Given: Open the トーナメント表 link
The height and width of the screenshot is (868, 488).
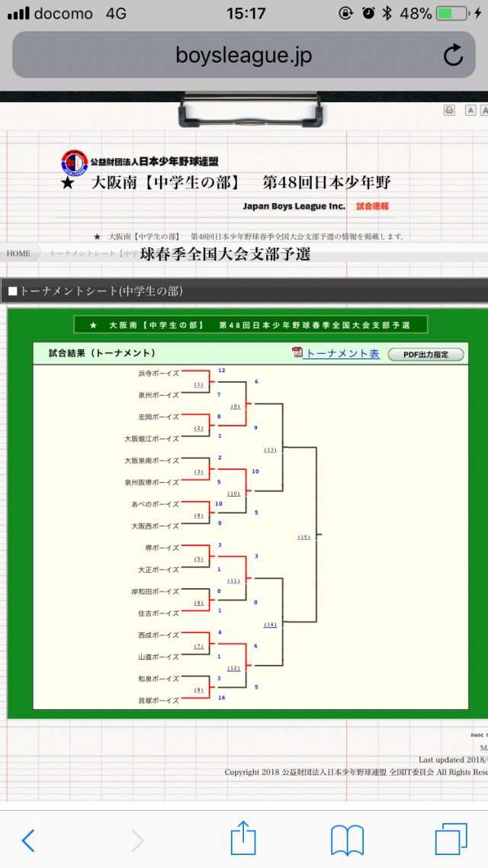Looking at the screenshot, I should click(342, 353).
